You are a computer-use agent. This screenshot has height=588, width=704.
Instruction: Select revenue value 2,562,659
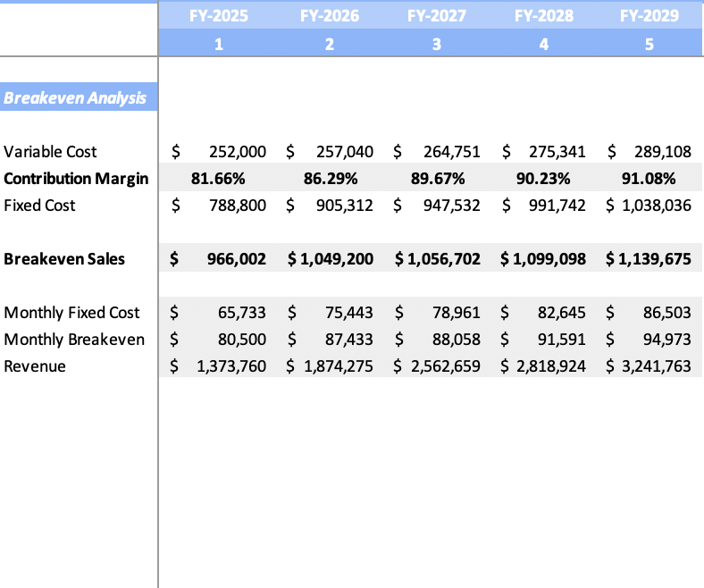(446, 366)
